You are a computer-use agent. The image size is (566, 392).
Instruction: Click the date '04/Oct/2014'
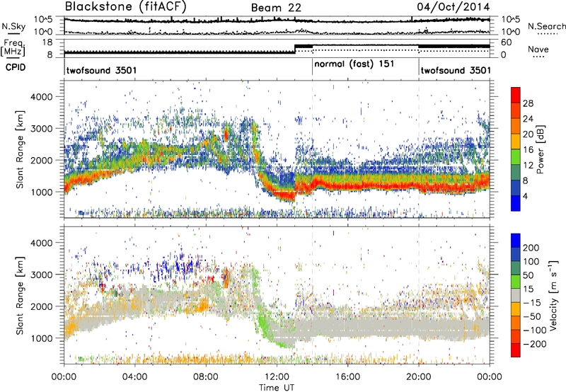click(454, 7)
